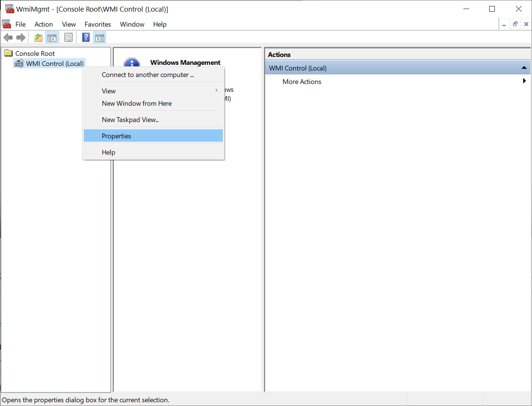The image size is (532, 406).
Task: Click the Forward arrow toolbar icon
Action: coord(21,37)
